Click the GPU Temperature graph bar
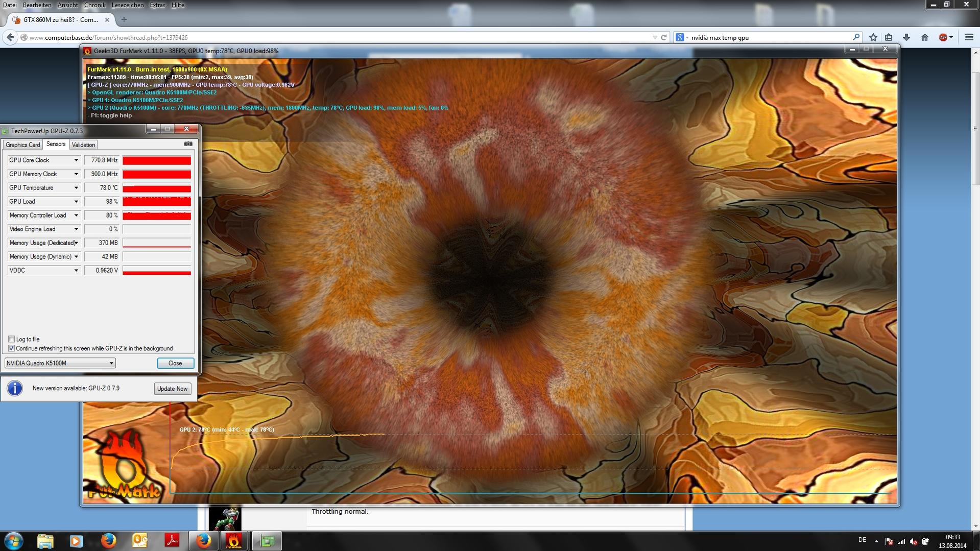 pos(157,188)
